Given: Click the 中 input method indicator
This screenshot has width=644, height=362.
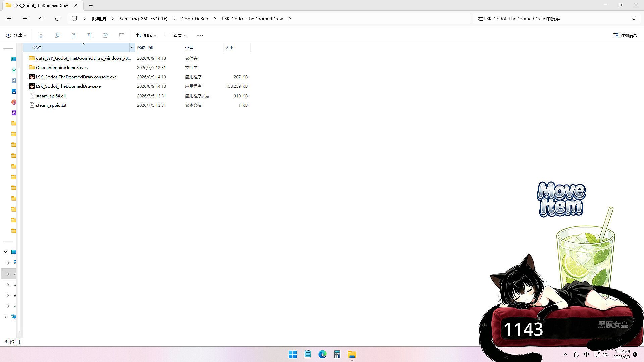Looking at the screenshot, I should (x=586, y=354).
